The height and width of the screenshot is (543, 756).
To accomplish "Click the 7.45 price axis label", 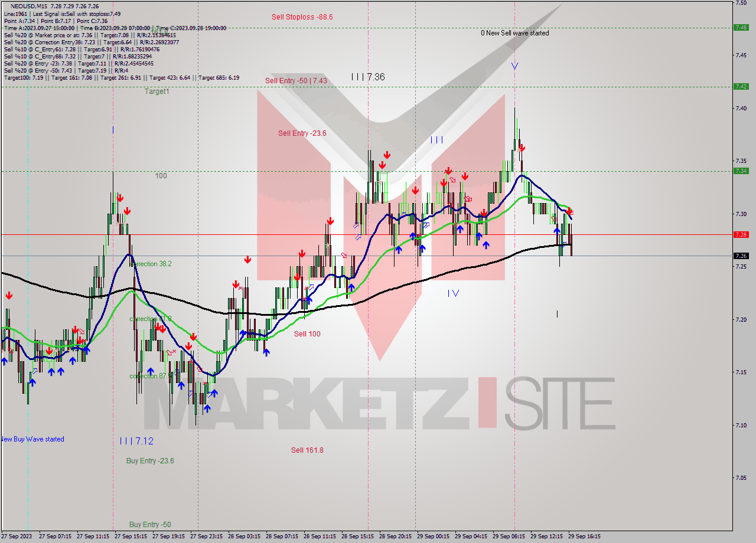I will [741, 55].
